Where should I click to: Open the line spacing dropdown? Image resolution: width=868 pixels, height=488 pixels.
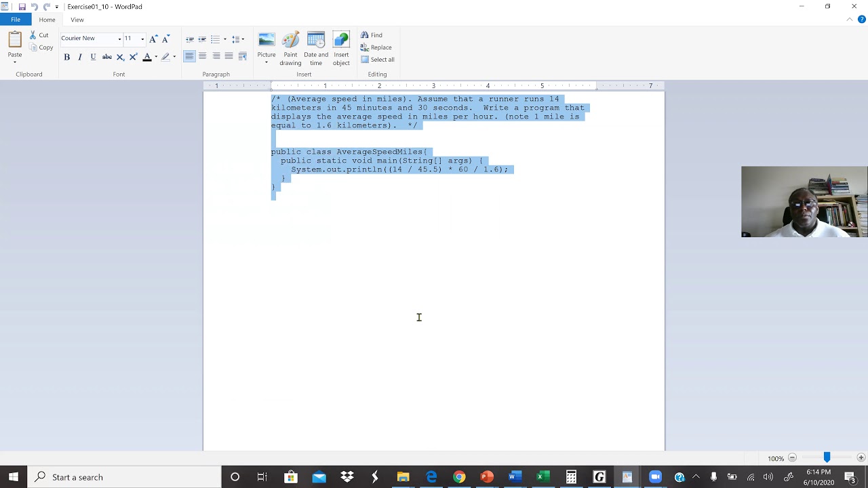point(238,39)
